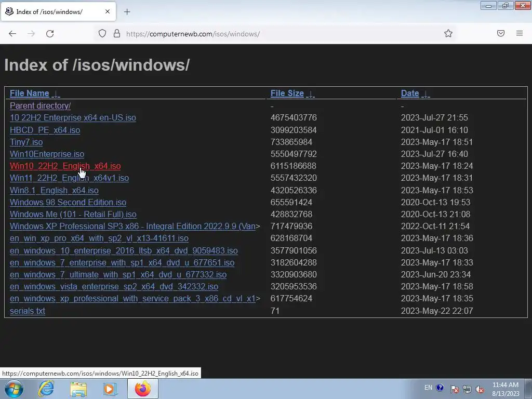Download Win10_22H2_English_x64.iso

65,166
